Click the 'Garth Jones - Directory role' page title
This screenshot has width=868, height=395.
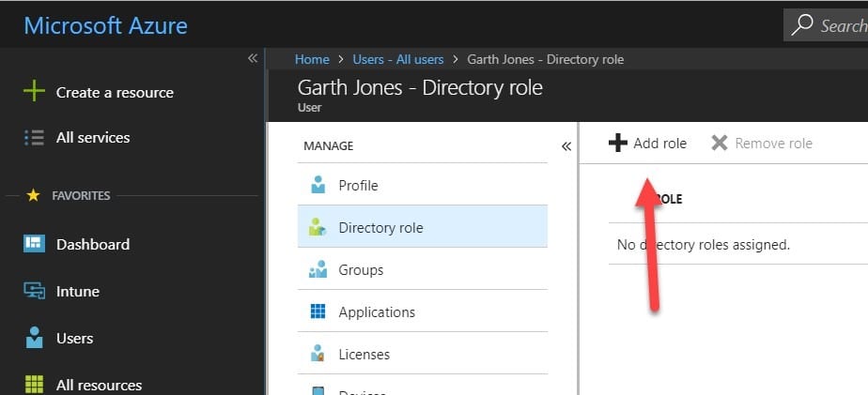pyautogui.click(x=420, y=88)
